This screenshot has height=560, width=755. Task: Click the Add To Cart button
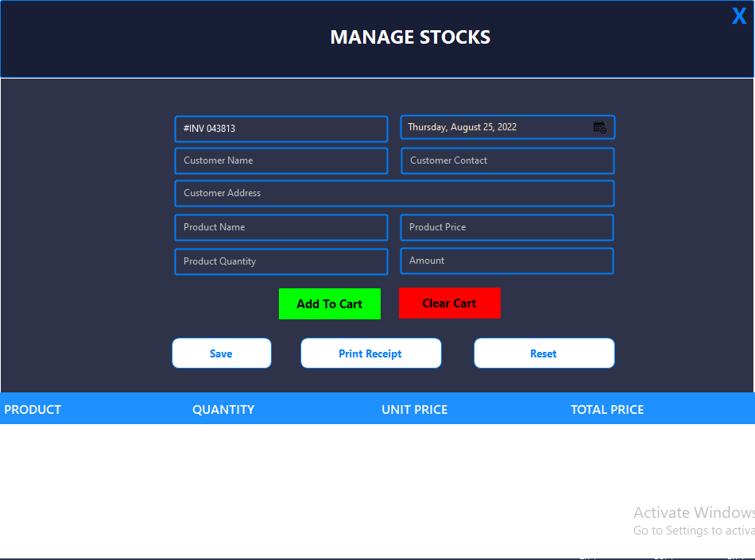point(330,303)
